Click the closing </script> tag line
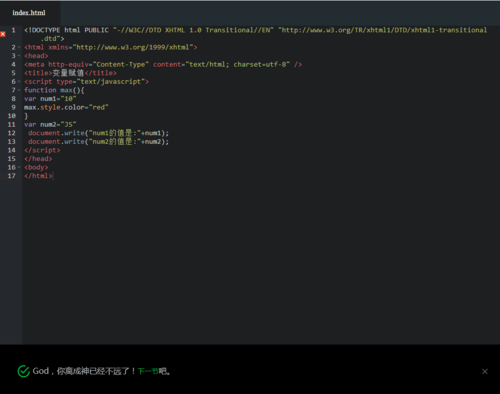 pyautogui.click(x=42, y=150)
